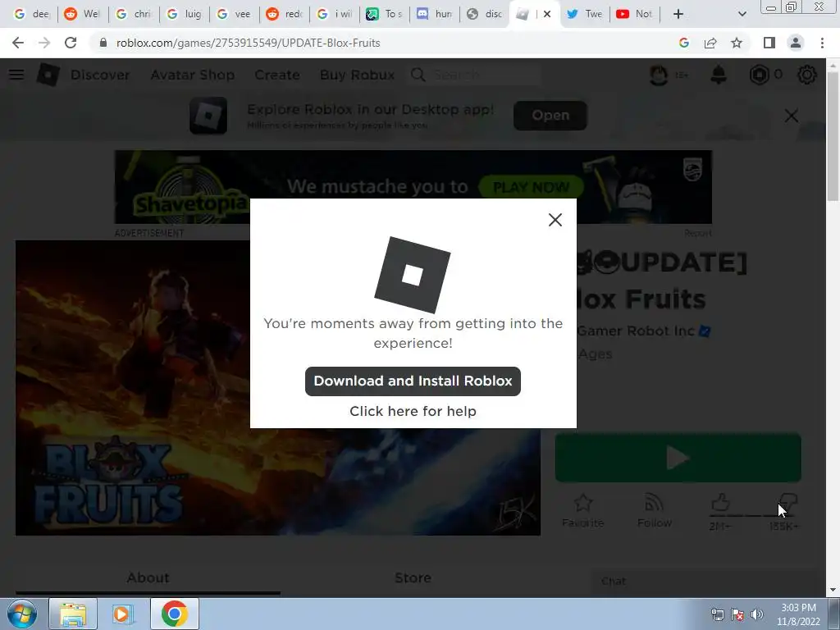Open the Avatar Shop page

click(192, 75)
